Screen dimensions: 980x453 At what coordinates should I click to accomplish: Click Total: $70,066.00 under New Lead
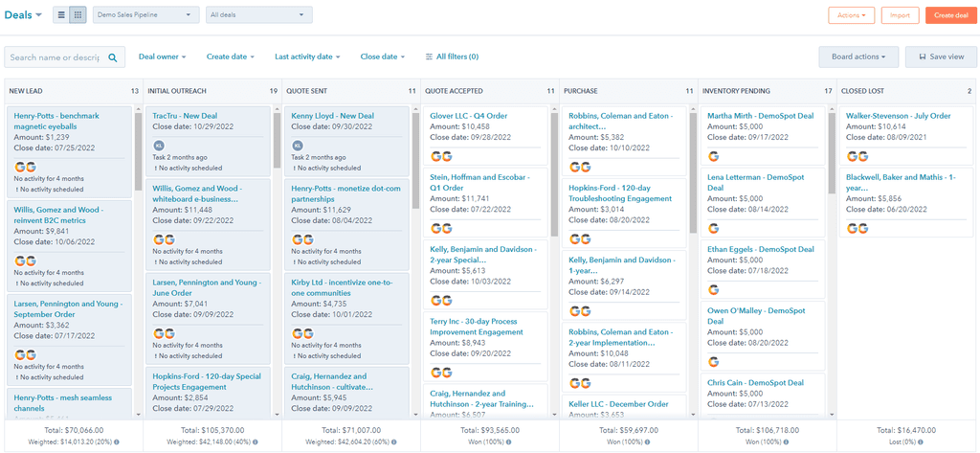(x=73, y=430)
